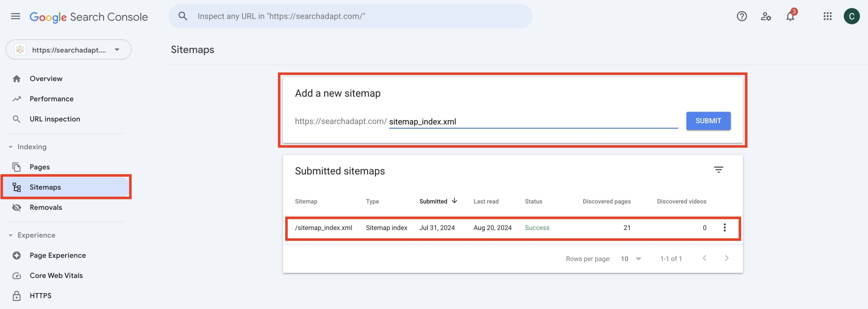Click the Performance trend icon
Screen dimensions: 868x309
click(17, 99)
